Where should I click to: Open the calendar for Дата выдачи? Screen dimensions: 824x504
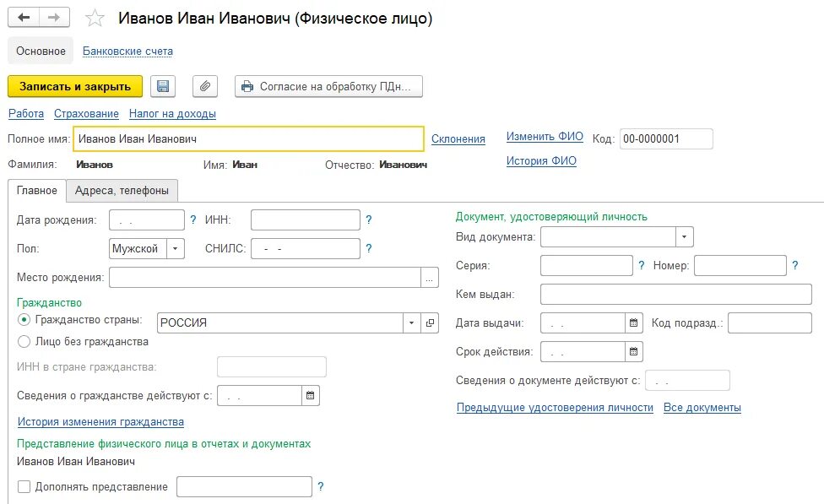click(634, 322)
